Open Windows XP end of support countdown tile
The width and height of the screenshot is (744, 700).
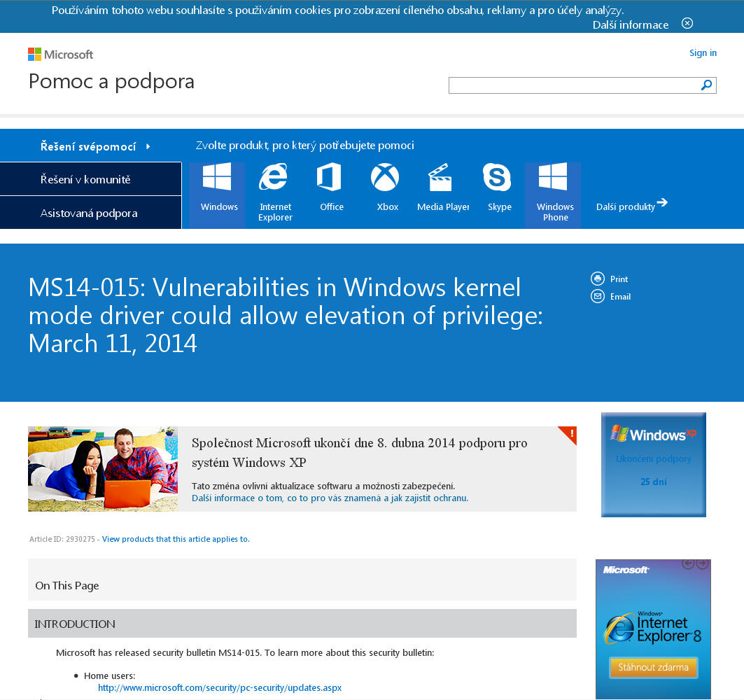coord(654,465)
